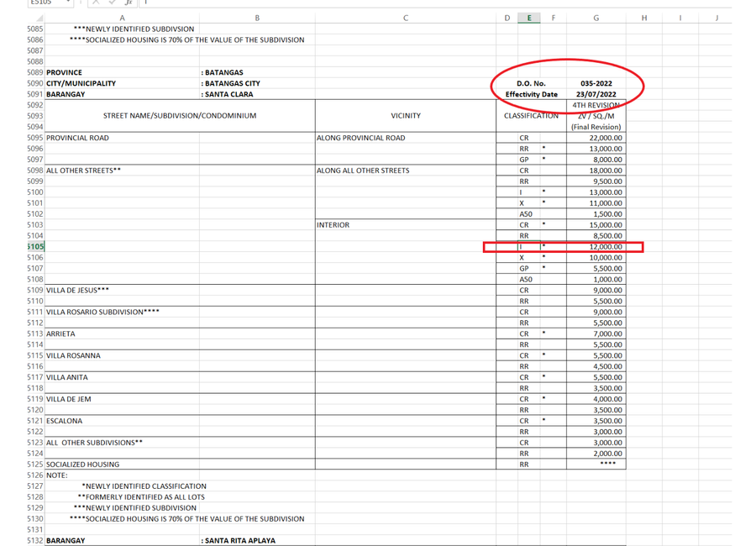Image resolution: width=756 pixels, height=546 pixels.
Task: Click the '23/07/2022' date cell
Action: [596, 94]
